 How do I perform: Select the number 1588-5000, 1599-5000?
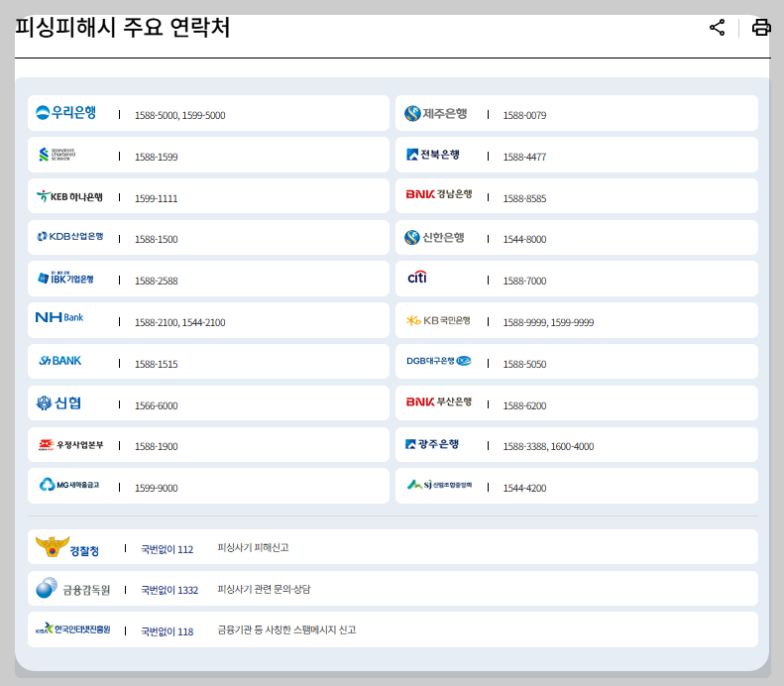click(180, 116)
